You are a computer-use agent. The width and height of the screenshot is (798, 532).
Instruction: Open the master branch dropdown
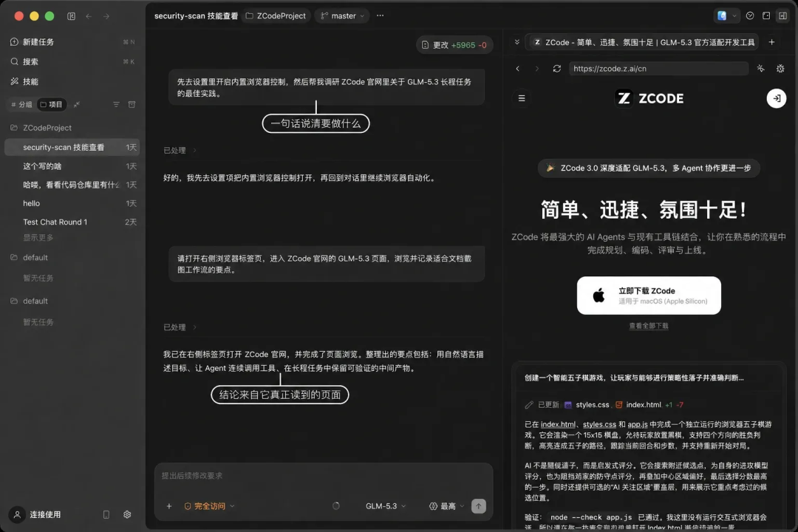tap(343, 16)
